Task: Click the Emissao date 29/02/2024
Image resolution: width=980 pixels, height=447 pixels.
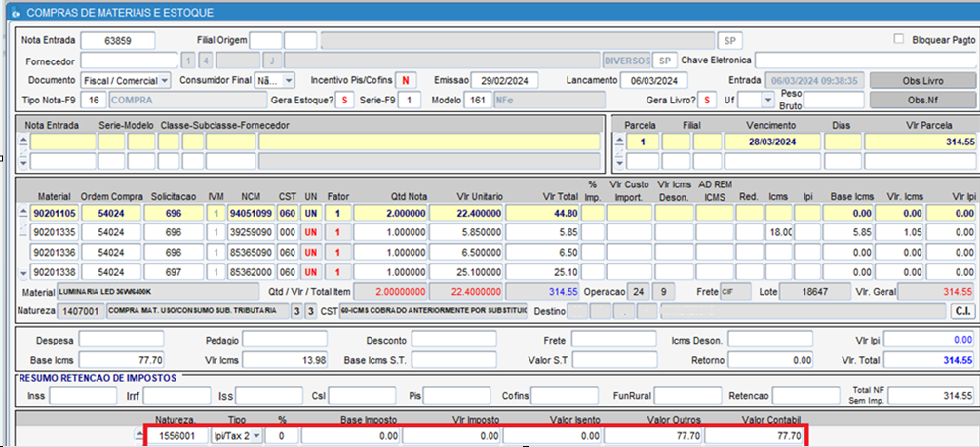Action: click(x=504, y=81)
